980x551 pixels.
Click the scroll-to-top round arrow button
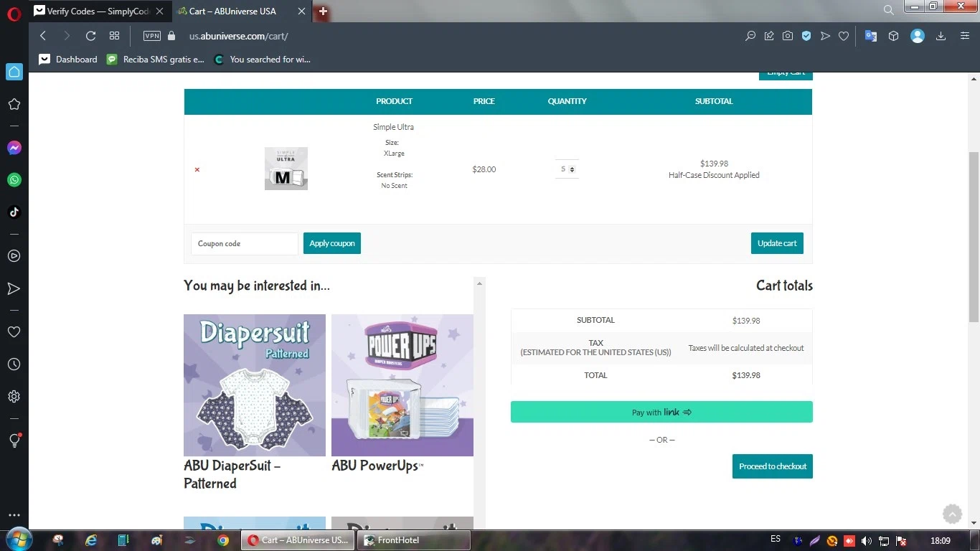952,514
